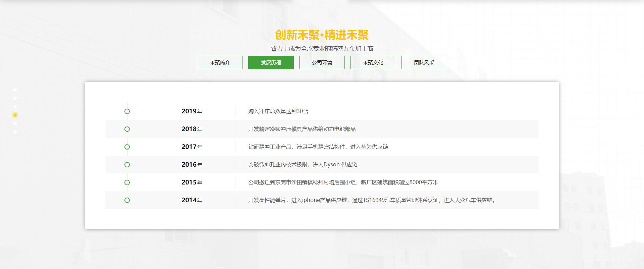Click the circle icon next to 2015年

pyautogui.click(x=127, y=182)
